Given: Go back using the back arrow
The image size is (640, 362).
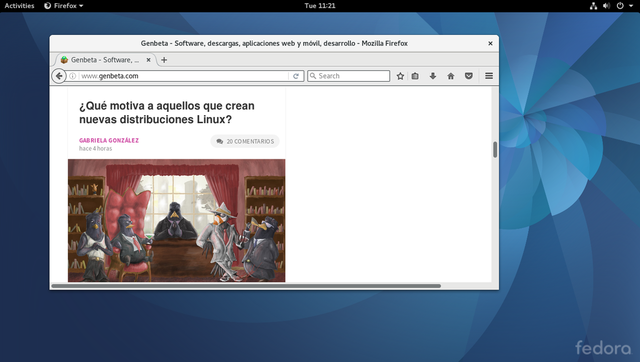Looking at the screenshot, I should point(59,76).
